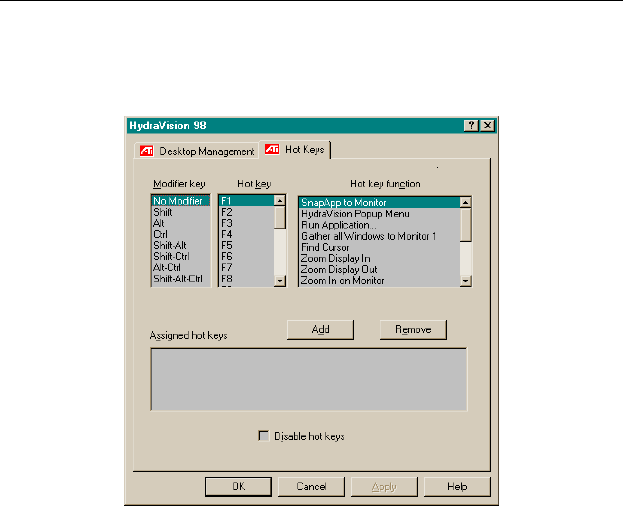This screenshot has width=623, height=506.
Task: Select F7 in Hot key list
Action: tap(247, 267)
